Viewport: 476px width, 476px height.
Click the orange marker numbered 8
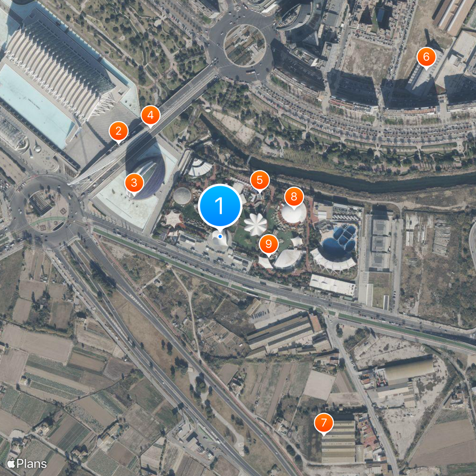[x=294, y=197]
